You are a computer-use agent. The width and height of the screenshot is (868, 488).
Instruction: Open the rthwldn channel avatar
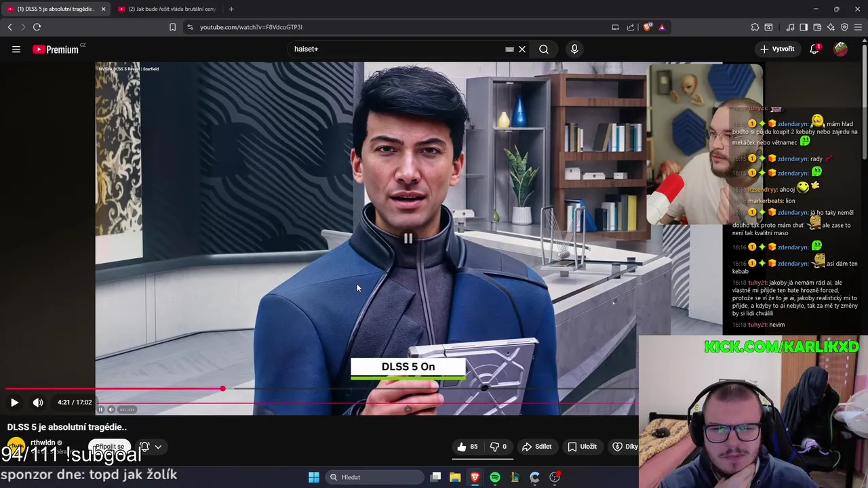click(16, 447)
